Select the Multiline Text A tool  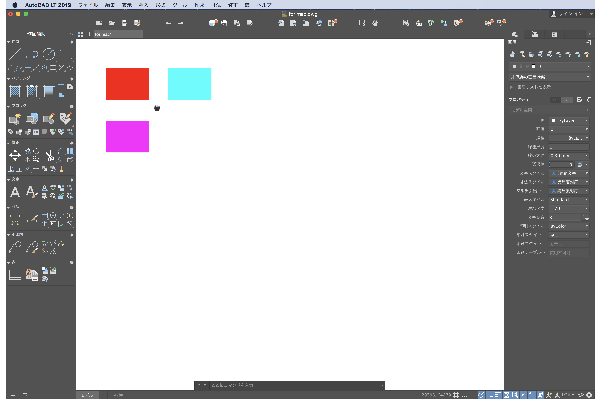(x=15, y=192)
